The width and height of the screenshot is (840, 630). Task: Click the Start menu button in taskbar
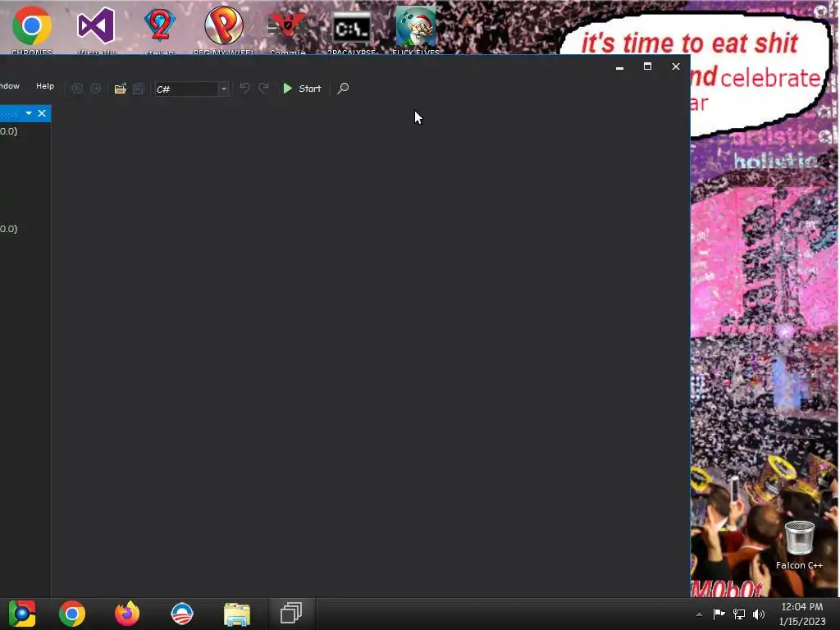(22, 614)
